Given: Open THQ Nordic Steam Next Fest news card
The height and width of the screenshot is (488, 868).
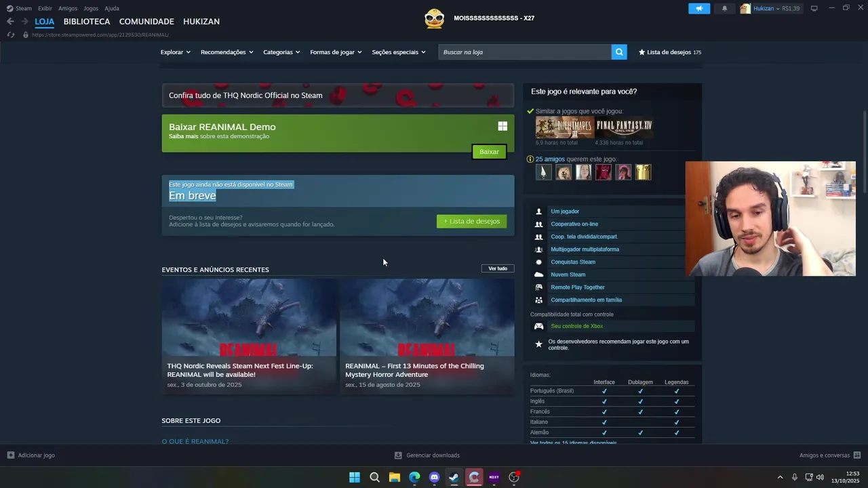Looking at the screenshot, I should tap(249, 336).
